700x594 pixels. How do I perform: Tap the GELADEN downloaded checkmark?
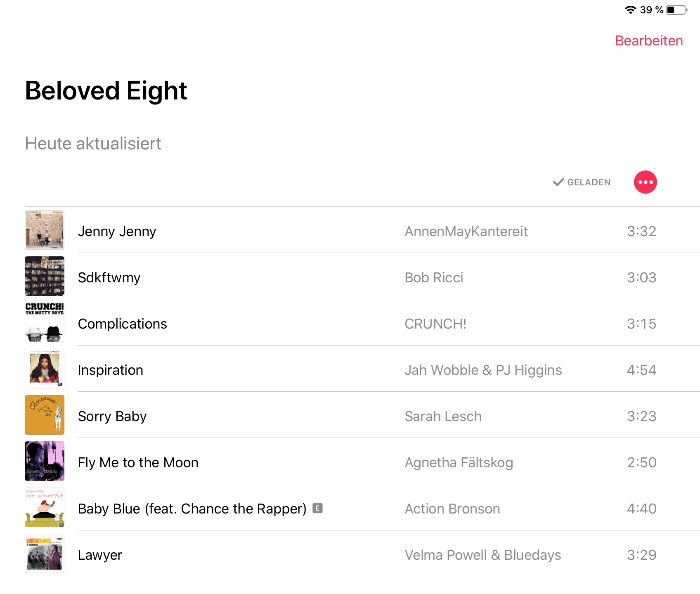click(558, 182)
